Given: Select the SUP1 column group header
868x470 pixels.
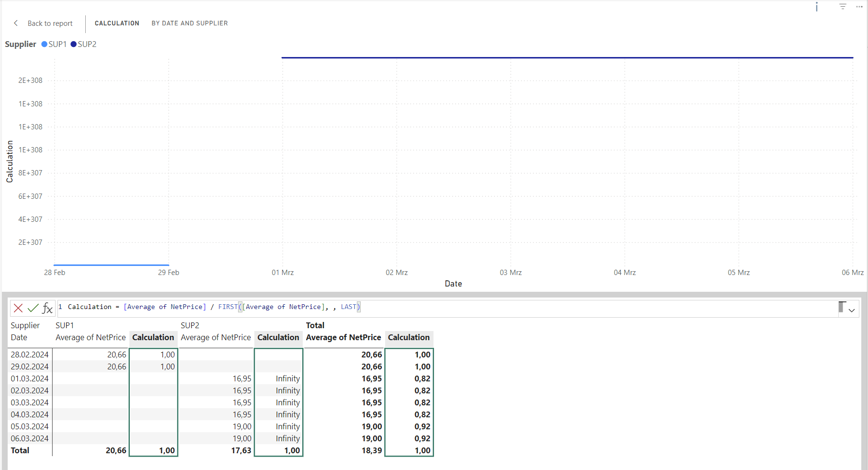Looking at the screenshot, I should [65, 326].
